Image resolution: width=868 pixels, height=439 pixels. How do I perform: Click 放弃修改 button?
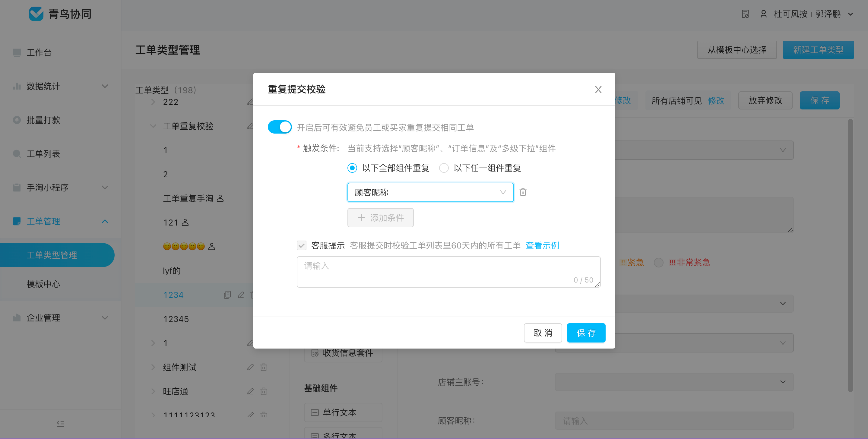[765, 100]
